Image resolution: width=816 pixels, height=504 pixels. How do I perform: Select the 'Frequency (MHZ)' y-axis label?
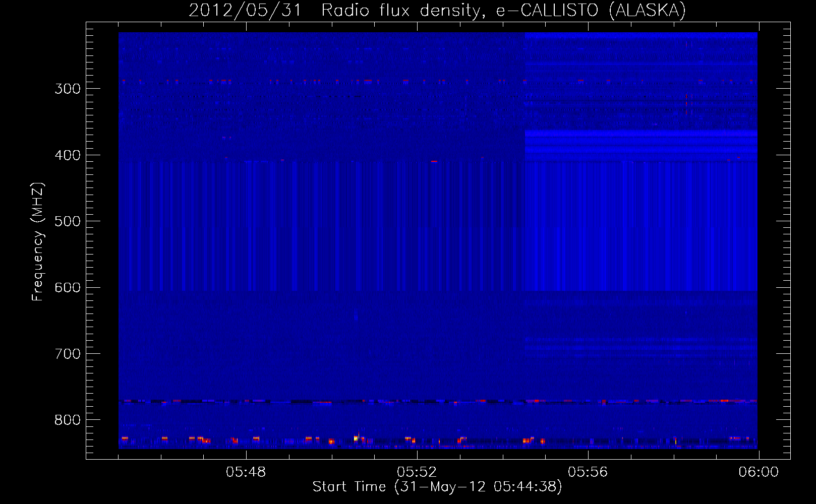pos(38,242)
